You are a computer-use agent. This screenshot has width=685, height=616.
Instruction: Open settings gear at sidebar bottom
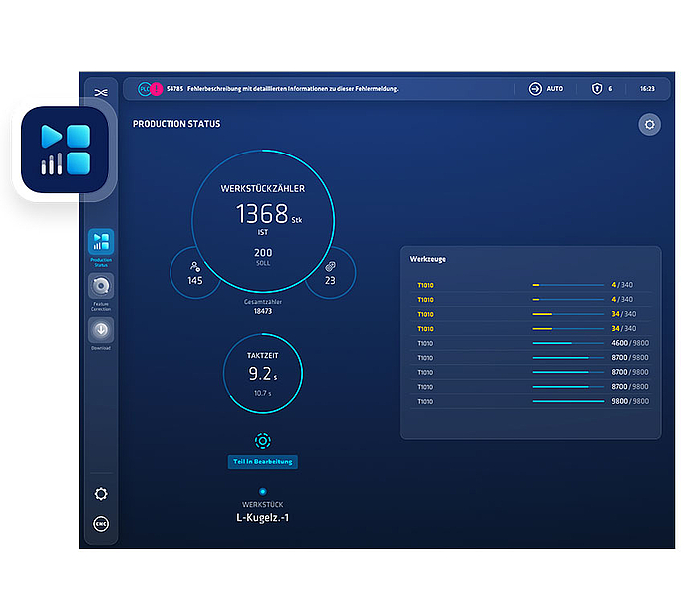point(100,494)
